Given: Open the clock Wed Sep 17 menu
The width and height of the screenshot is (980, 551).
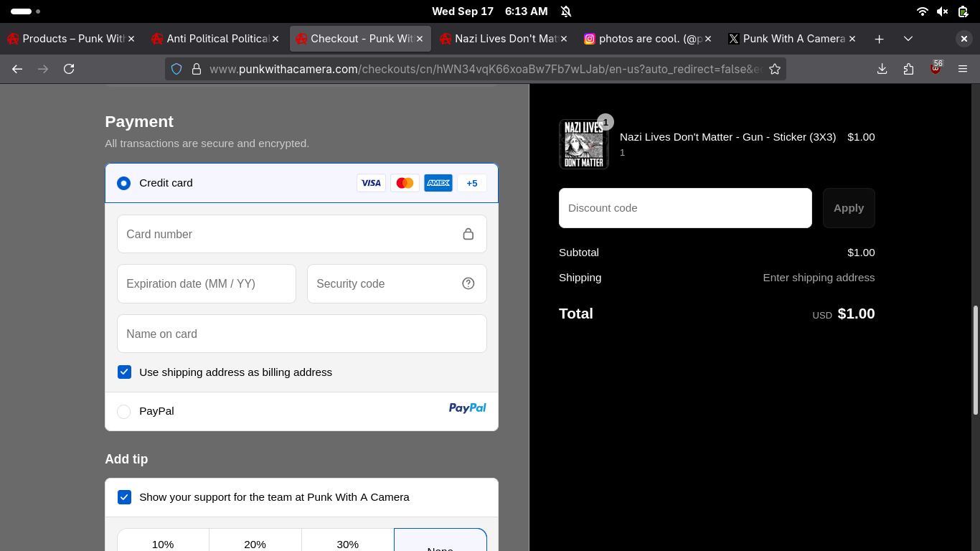Looking at the screenshot, I should click(490, 11).
